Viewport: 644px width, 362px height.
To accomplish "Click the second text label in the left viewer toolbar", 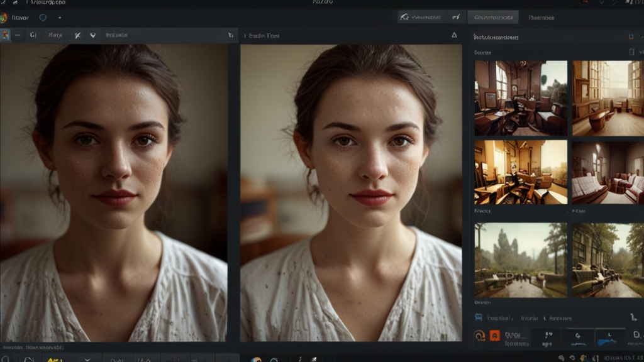I will coord(55,35).
